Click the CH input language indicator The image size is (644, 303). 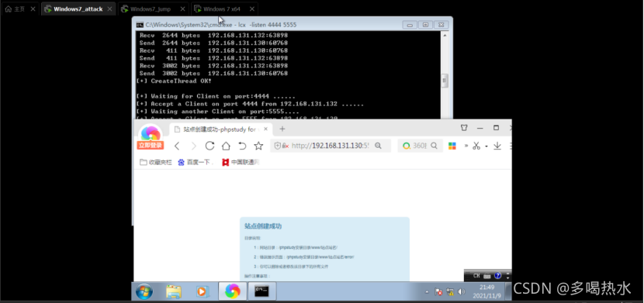tap(476, 276)
